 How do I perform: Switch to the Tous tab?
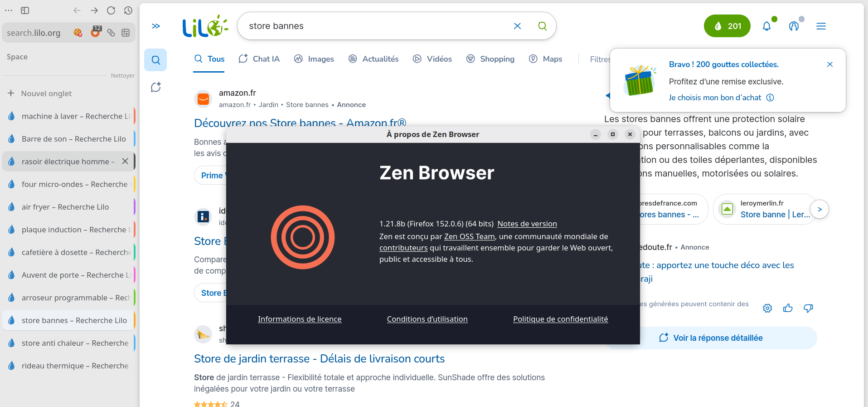(209, 59)
